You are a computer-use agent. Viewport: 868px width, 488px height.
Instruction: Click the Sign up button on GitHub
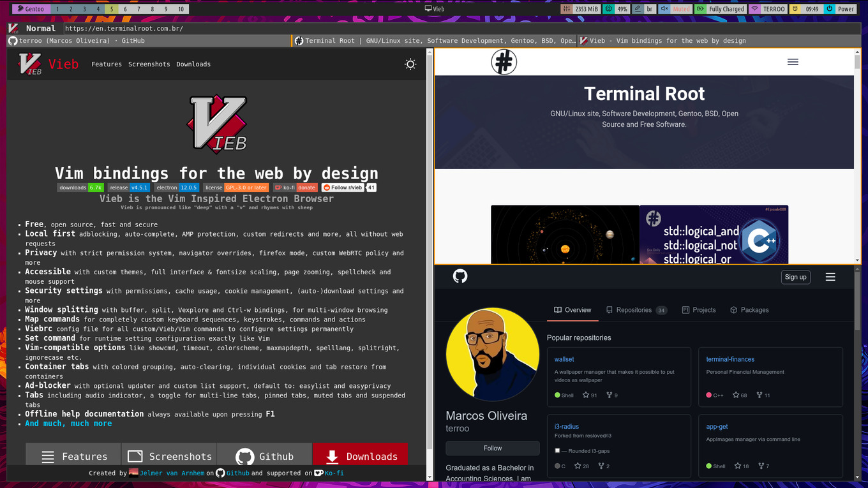click(795, 277)
